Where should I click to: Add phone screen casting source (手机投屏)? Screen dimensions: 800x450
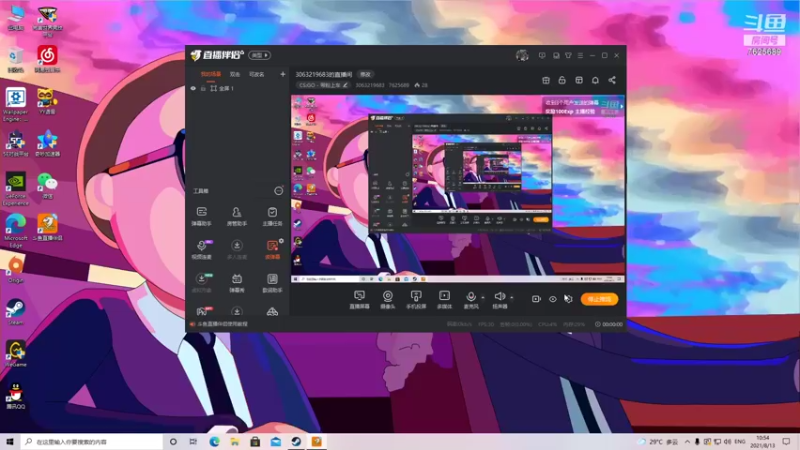416,299
